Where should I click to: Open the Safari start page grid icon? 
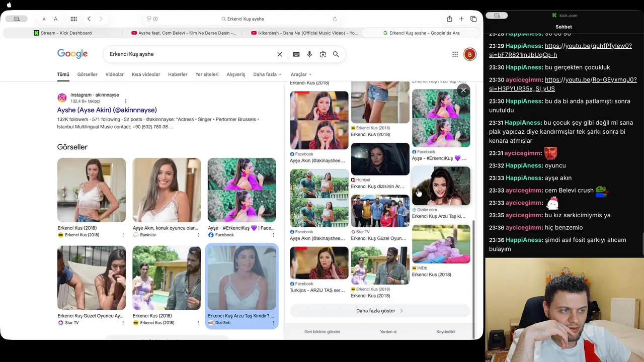73,19
